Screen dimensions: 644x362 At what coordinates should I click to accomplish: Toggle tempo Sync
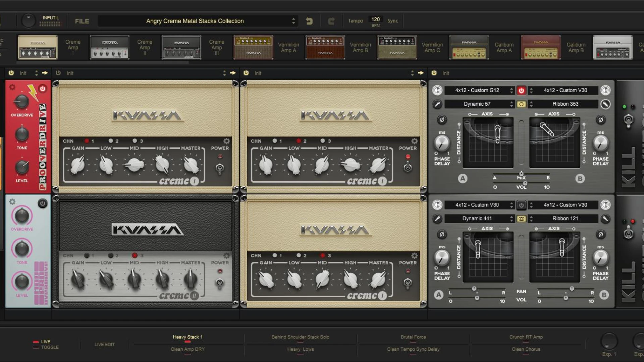tap(392, 21)
